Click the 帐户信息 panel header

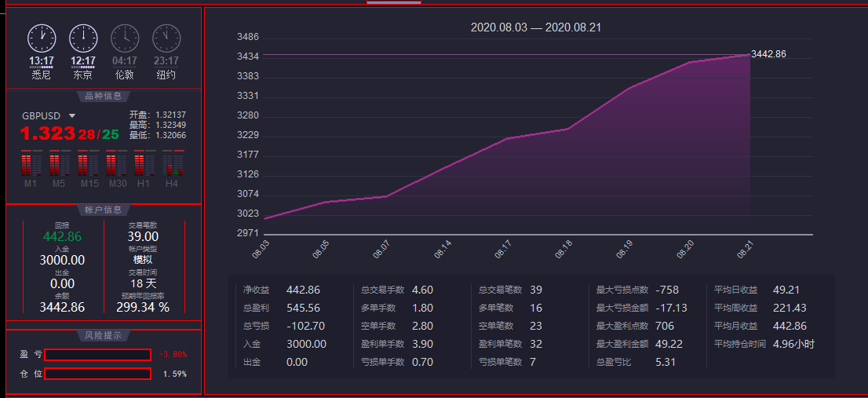coord(104,210)
